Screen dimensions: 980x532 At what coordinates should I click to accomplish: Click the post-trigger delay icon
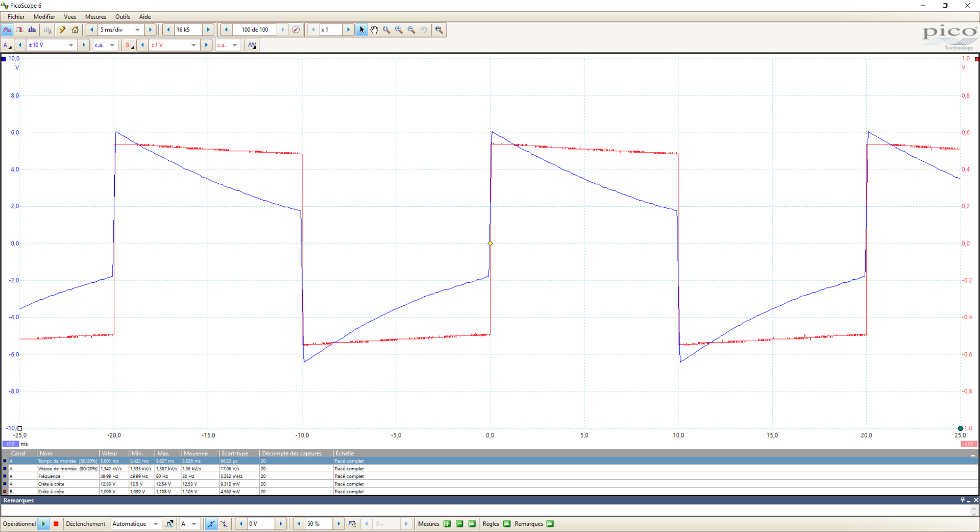click(352, 524)
